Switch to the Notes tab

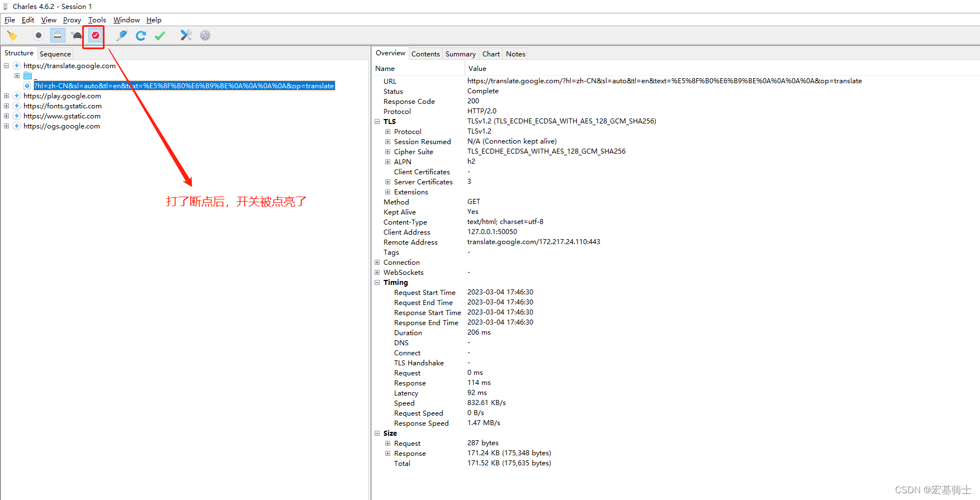pos(515,54)
